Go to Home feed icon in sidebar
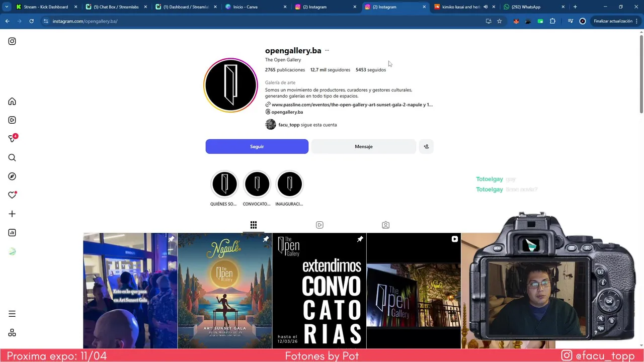Image resolution: width=644 pixels, height=362 pixels. [12, 102]
